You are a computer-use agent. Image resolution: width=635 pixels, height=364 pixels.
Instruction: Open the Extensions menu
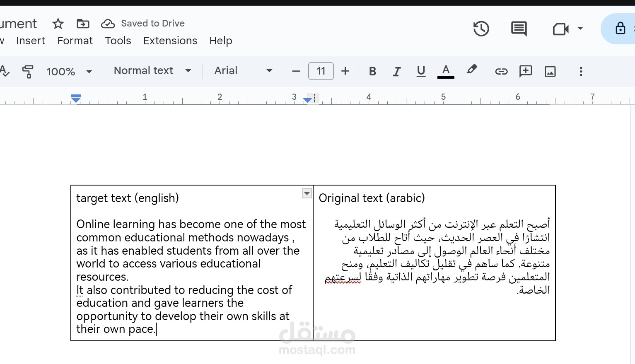pyautogui.click(x=170, y=41)
